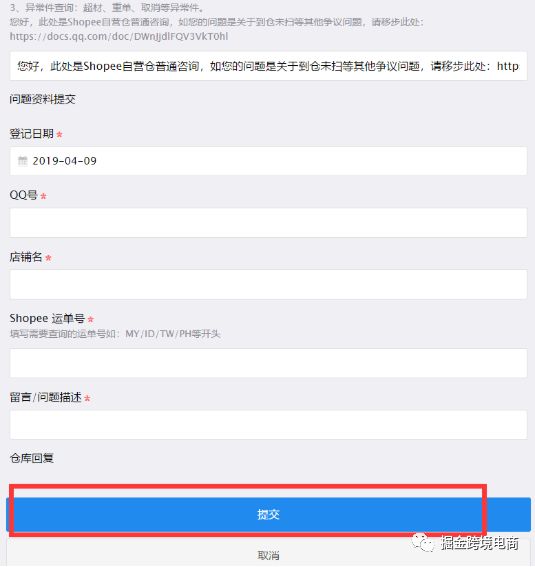Image resolution: width=535 pixels, height=567 pixels.
Task: Click the WeChat logo watermark
Action: [423, 542]
